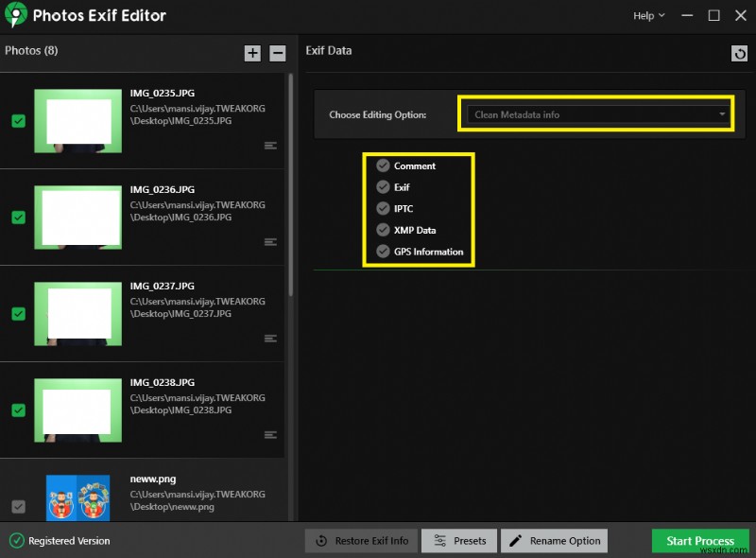Expand the Help menu
The width and height of the screenshot is (756, 558).
pos(647,15)
